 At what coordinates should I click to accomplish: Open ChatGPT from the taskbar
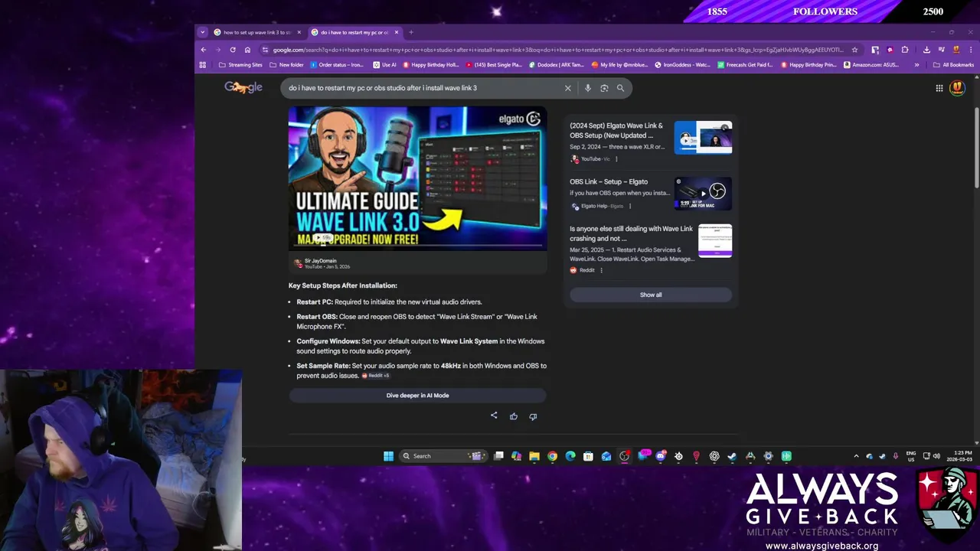coord(714,456)
